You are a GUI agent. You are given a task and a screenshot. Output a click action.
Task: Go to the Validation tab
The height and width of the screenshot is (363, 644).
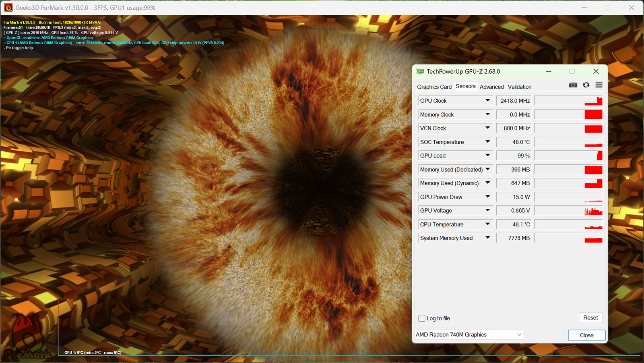coord(519,87)
